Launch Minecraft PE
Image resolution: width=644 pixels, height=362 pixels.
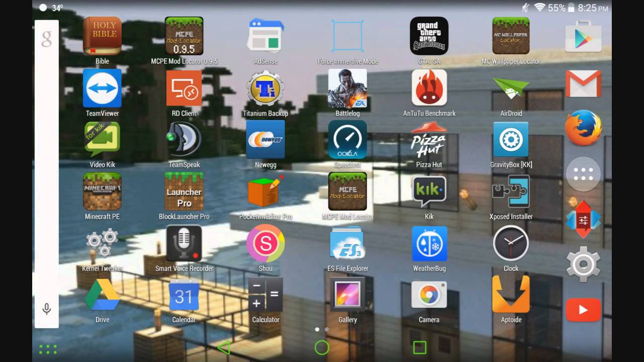102,191
